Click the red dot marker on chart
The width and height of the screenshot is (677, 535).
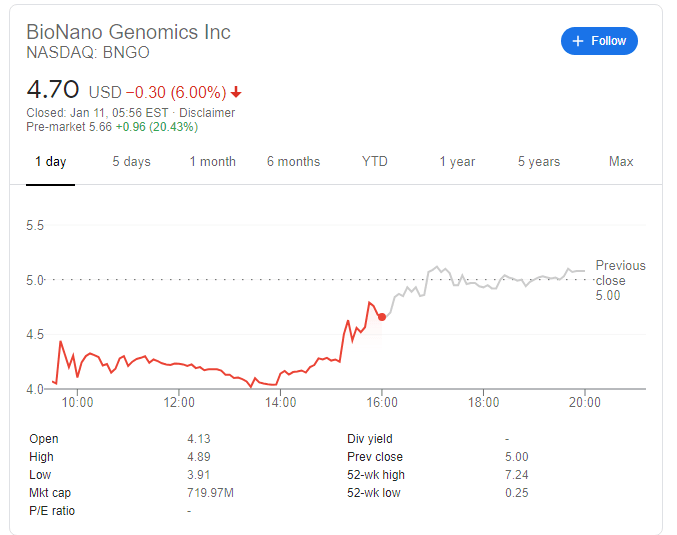(x=382, y=317)
